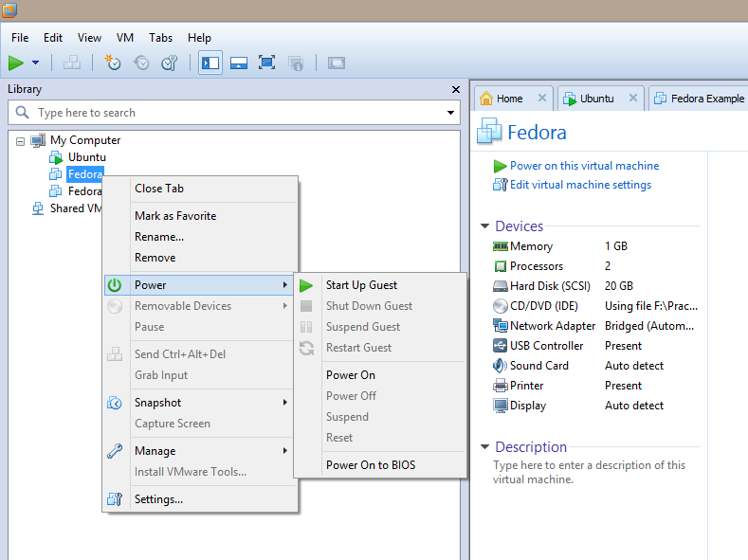
Task: Click Power on this virtual machine link
Action: click(x=584, y=166)
